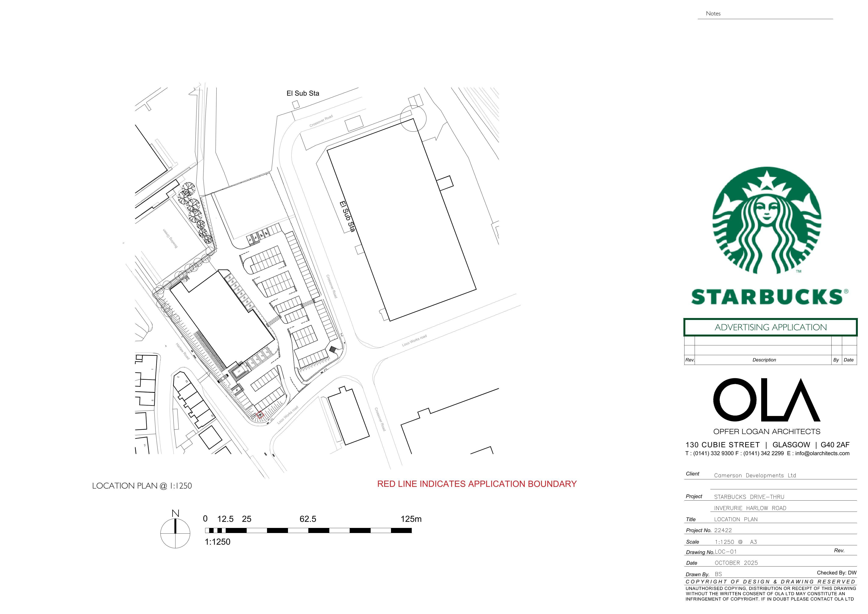Viewport: 868px width, 614px height.
Task: Click 'OPFER LOGAN ARCHITECTS' text
Action: [767, 432]
